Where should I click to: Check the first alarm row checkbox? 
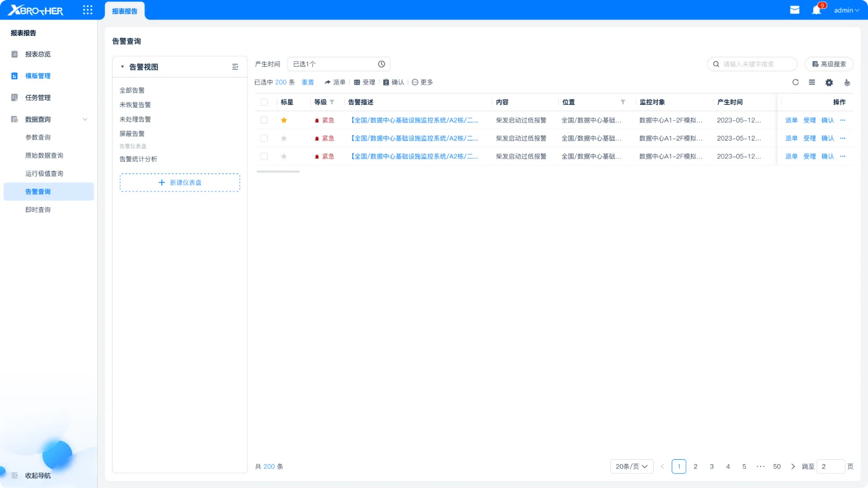(264, 121)
